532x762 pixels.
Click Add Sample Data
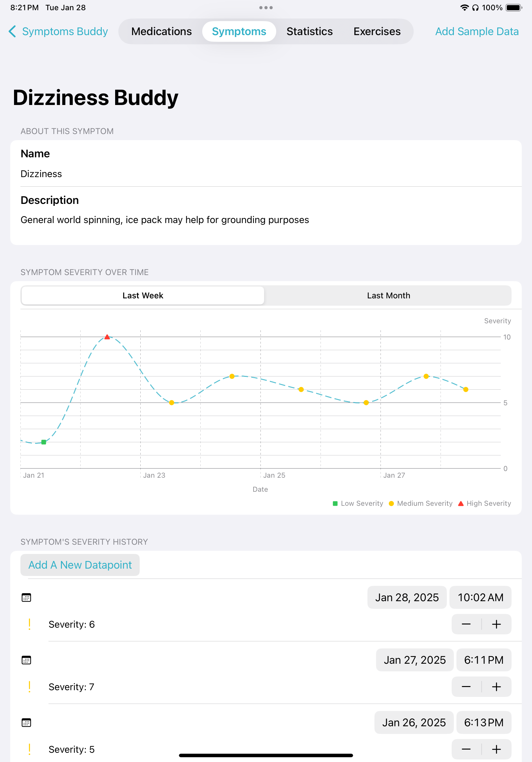click(477, 31)
